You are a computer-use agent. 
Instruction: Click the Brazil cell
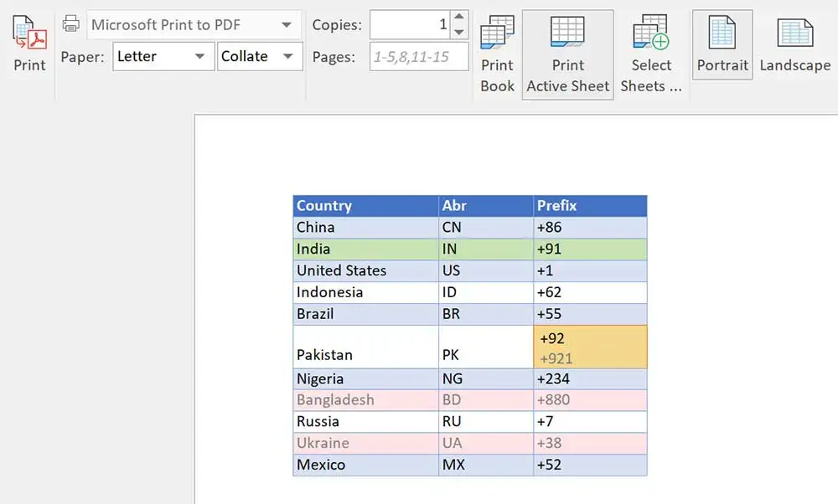[366, 314]
